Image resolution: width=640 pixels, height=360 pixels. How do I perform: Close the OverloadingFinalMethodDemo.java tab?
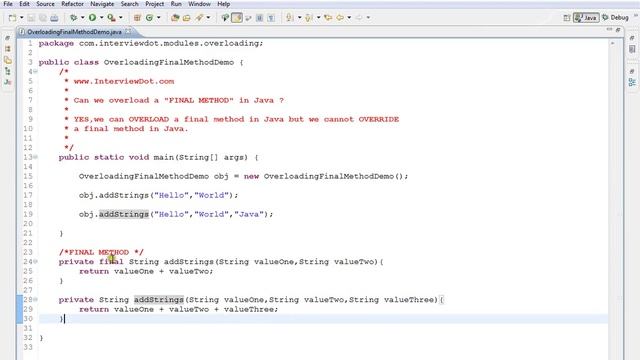pos(128,31)
